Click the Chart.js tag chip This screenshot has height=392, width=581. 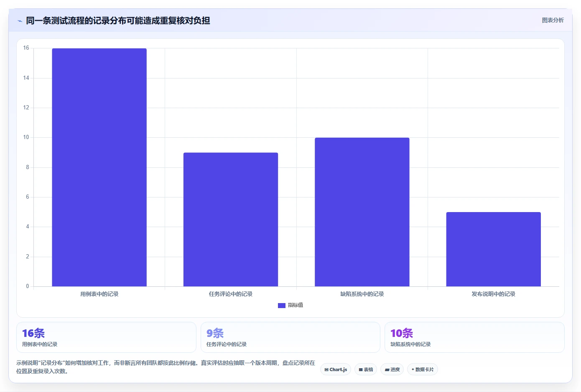coord(336,369)
